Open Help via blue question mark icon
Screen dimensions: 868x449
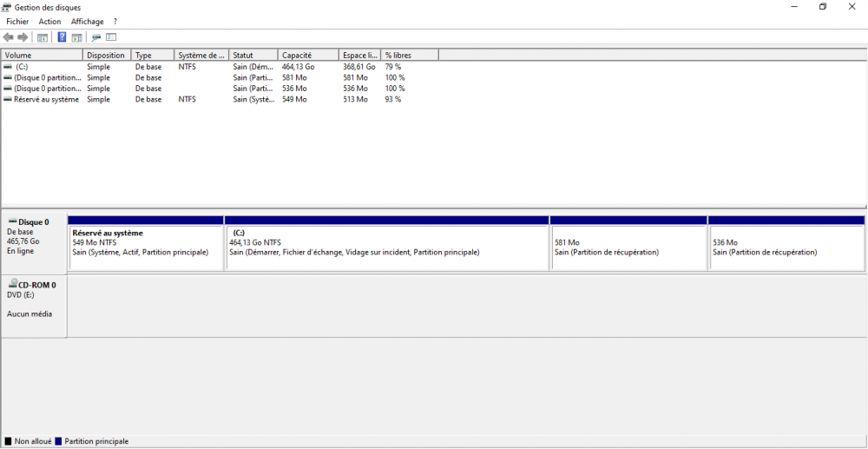62,37
